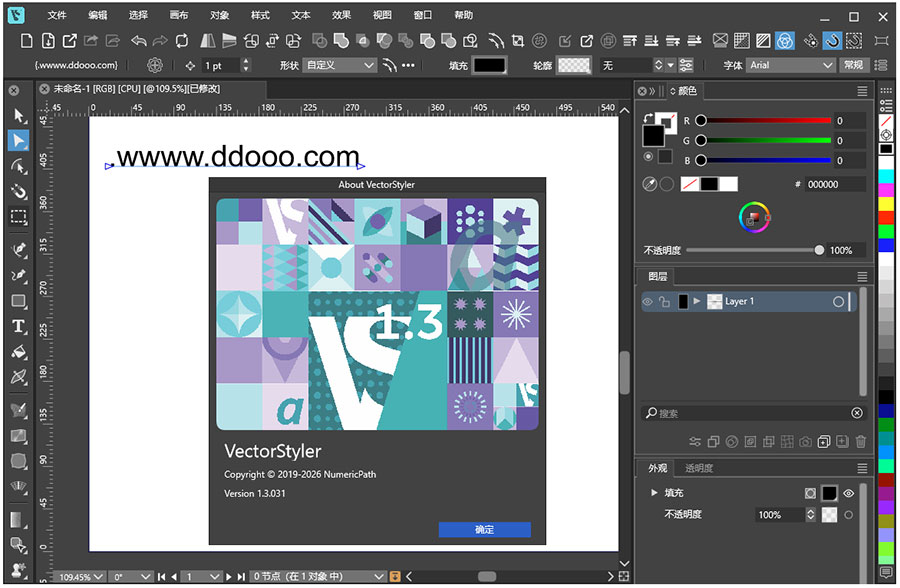The image size is (900, 588).
Task: Open the 帮助 menu
Action: (x=463, y=16)
